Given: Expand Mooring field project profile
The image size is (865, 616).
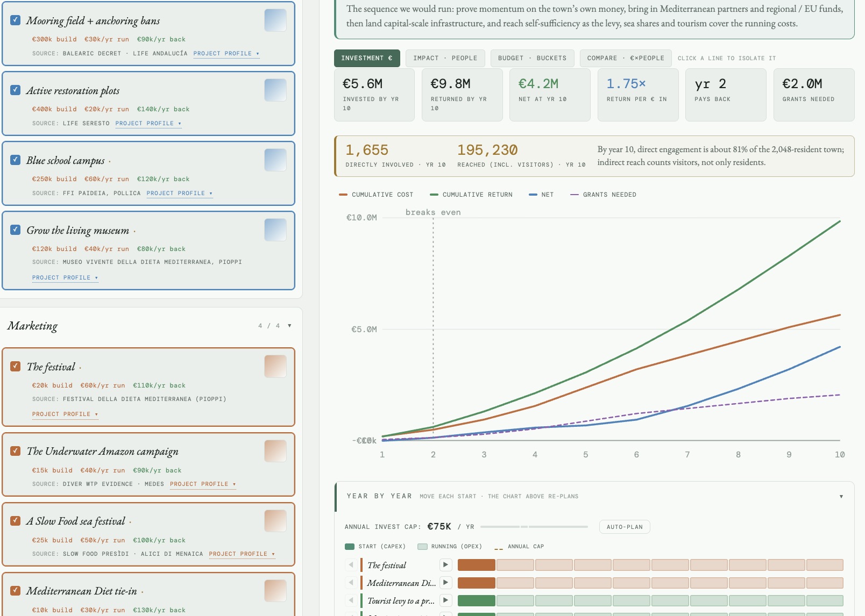Looking at the screenshot, I should pyautogui.click(x=226, y=54).
